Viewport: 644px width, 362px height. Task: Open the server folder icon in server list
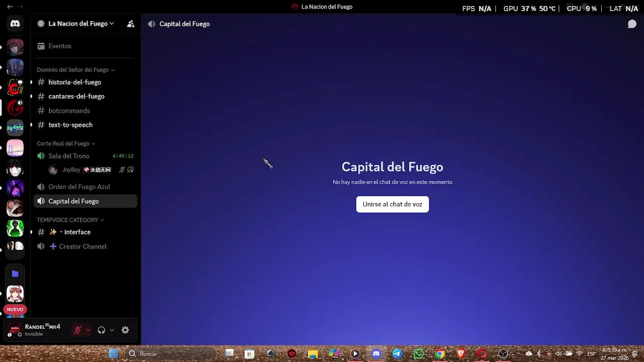pyautogui.click(x=15, y=274)
